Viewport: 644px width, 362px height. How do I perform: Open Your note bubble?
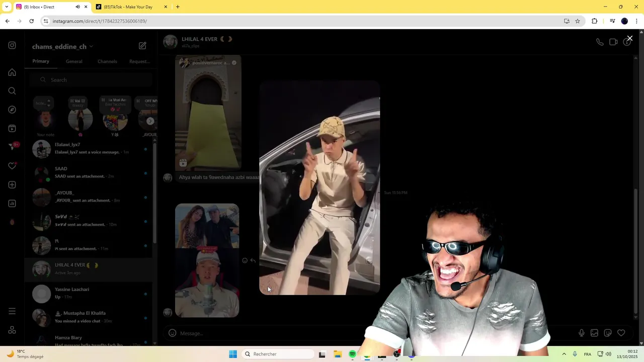click(x=45, y=117)
